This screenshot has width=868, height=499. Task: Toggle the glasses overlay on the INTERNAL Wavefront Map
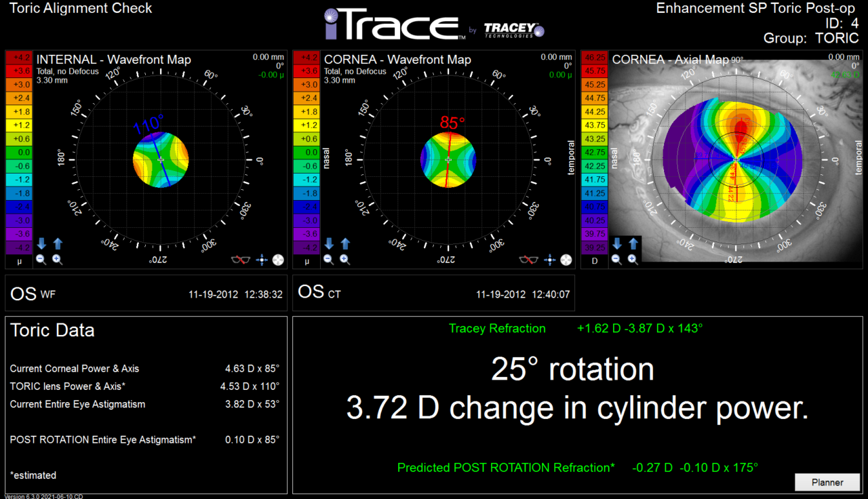241,260
